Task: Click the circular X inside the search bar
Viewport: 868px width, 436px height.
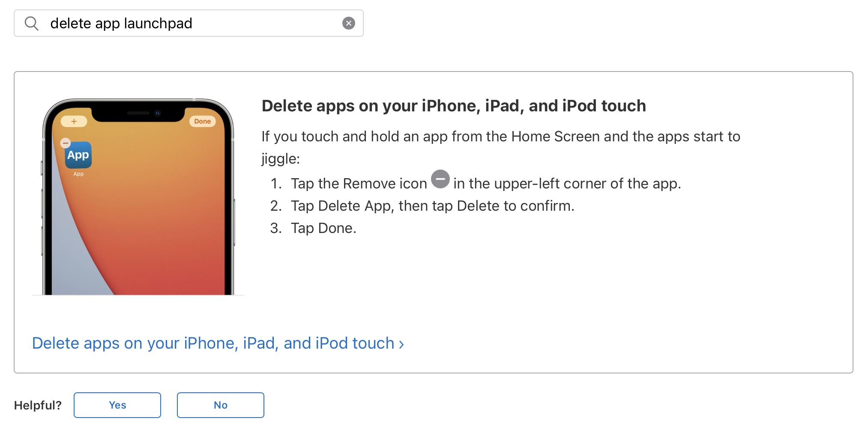Action: (348, 23)
